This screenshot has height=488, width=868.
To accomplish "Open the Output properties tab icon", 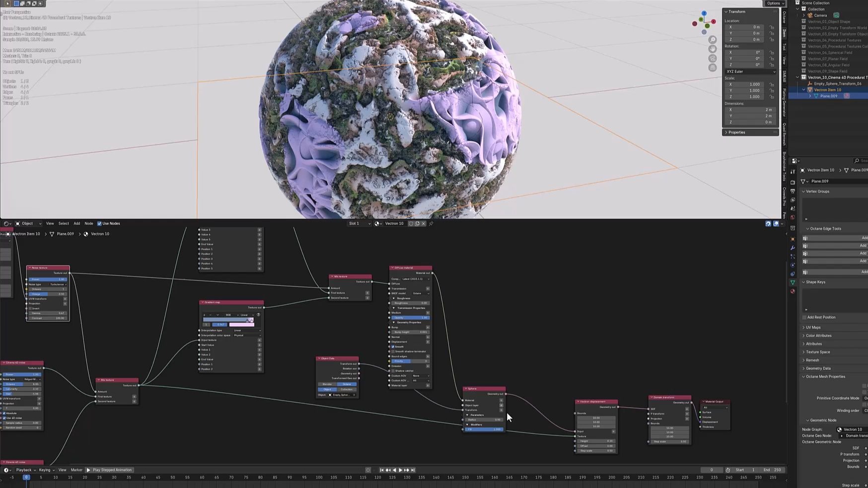I will pyautogui.click(x=793, y=191).
